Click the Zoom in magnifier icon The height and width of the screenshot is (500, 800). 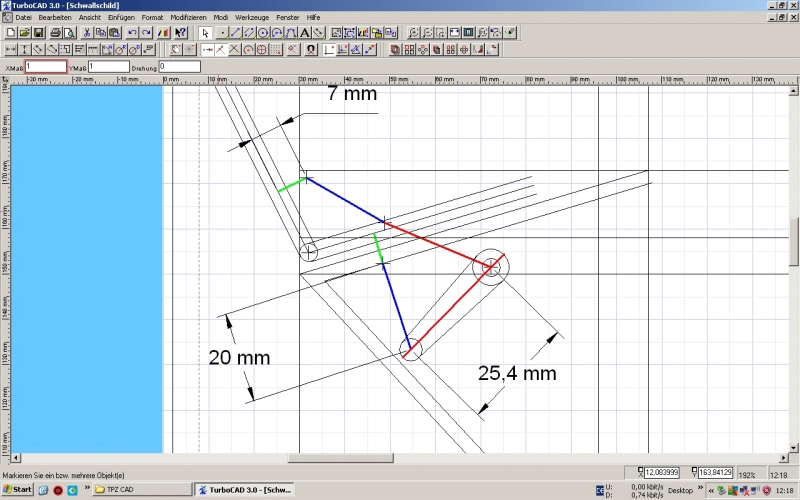(414, 32)
